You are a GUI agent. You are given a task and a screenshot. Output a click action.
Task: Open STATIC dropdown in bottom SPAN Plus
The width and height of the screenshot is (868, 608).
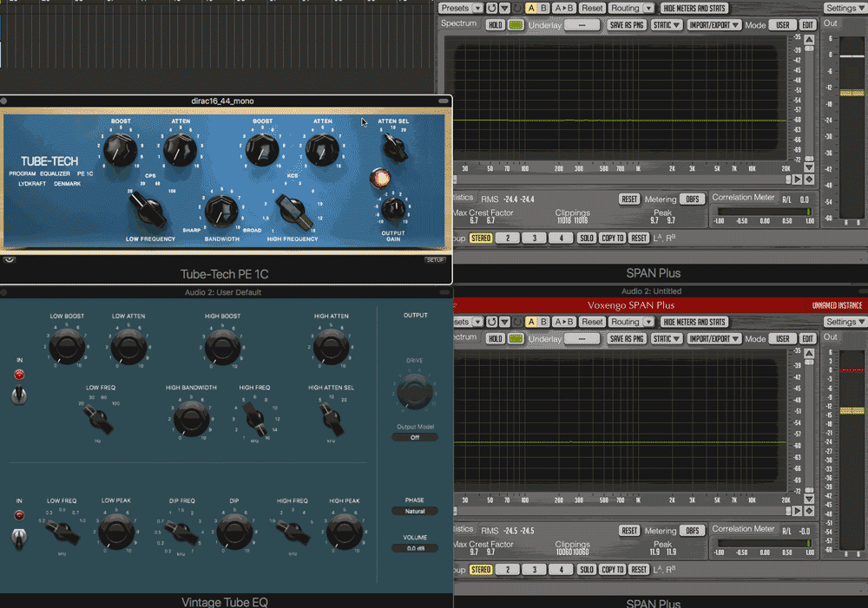click(x=666, y=338)
